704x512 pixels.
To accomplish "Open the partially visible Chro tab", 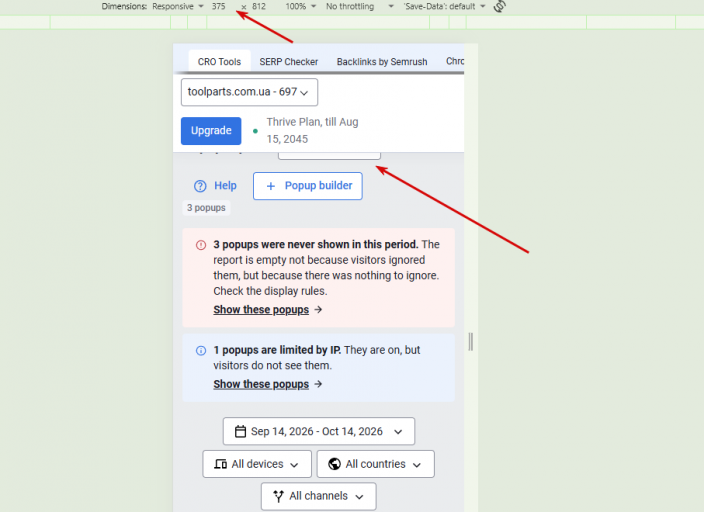I will 454,61.
